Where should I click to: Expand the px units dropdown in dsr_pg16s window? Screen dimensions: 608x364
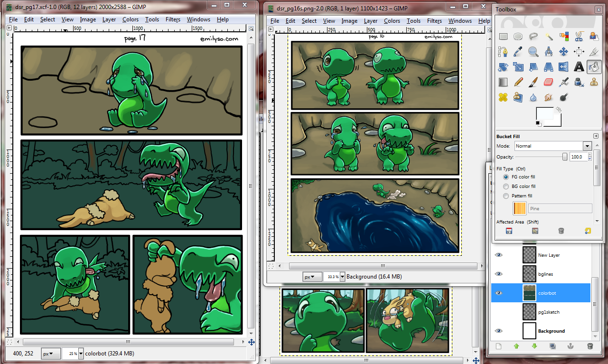coord(312,277)
